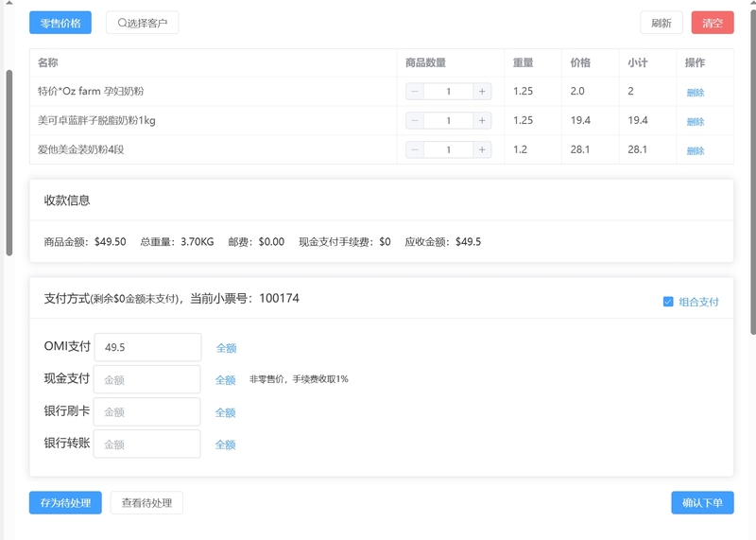Select product name 爱他美金装奶粉4段
Image resolution: width=756 pixels, height=540 pixels.
click(81, 149)
